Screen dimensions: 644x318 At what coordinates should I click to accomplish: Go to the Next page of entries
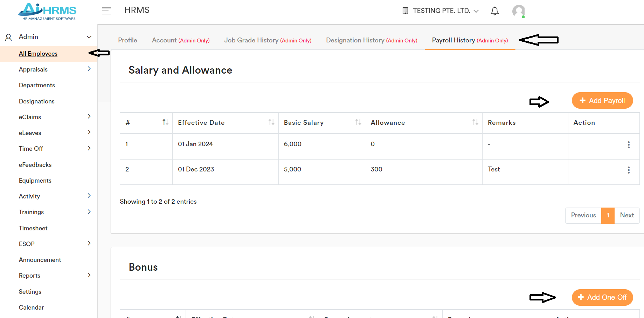point(627,215)
